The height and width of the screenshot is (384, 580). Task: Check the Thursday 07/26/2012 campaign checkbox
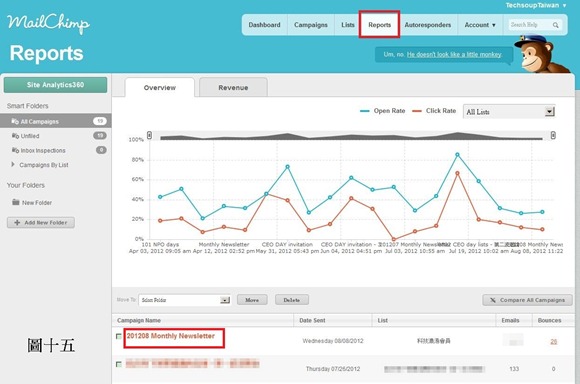tap(119, 364)
